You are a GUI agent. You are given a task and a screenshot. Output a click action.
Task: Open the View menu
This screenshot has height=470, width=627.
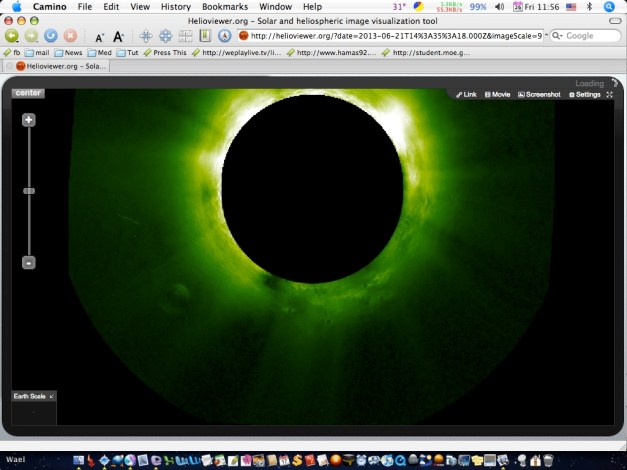140,7
